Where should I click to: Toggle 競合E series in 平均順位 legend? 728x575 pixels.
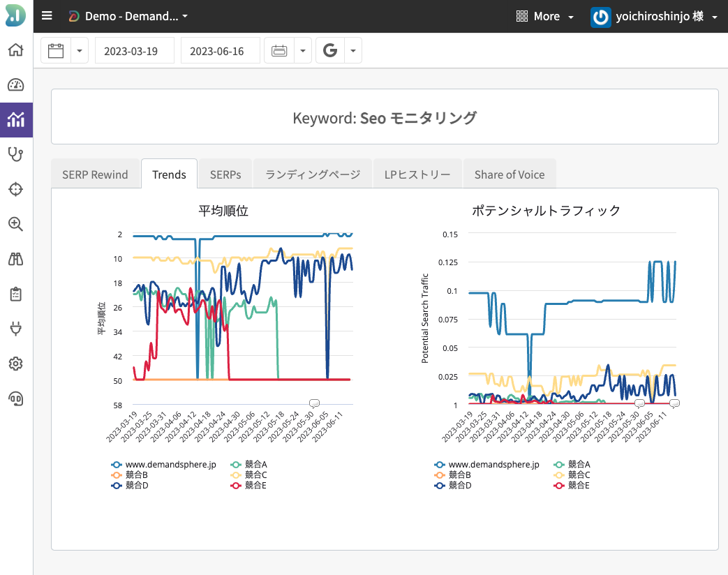click(249, 486)
